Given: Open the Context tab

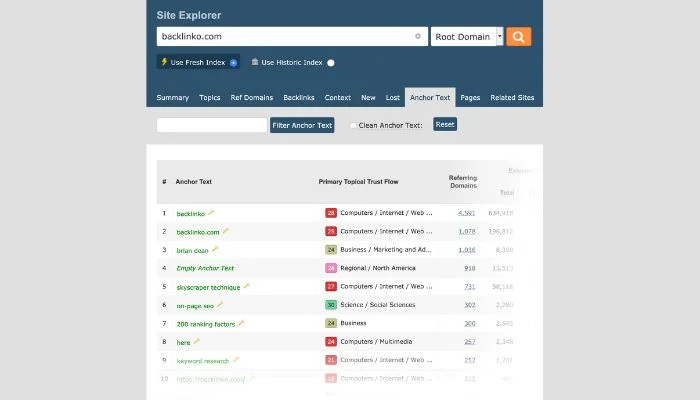Looking at the screenshot, I should (338, 97).
